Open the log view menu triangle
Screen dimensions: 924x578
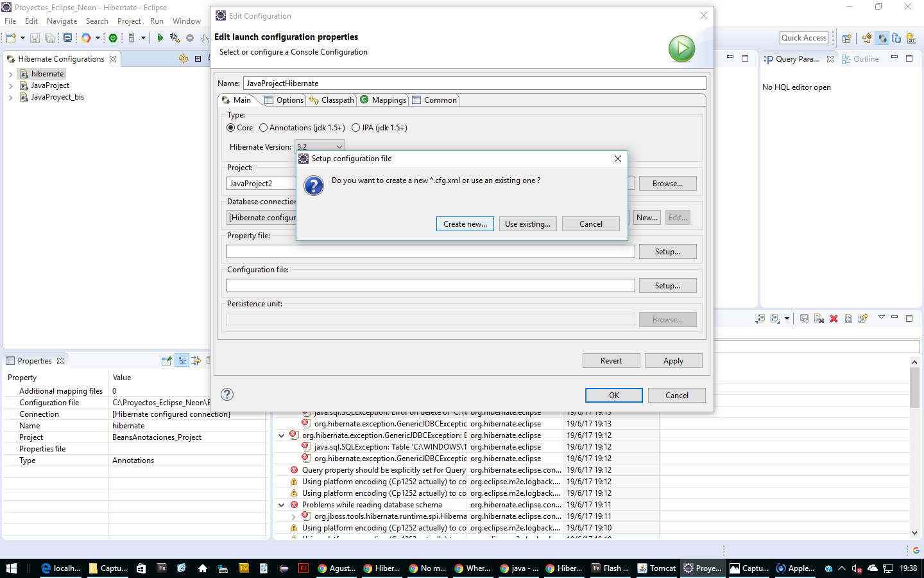882,317
